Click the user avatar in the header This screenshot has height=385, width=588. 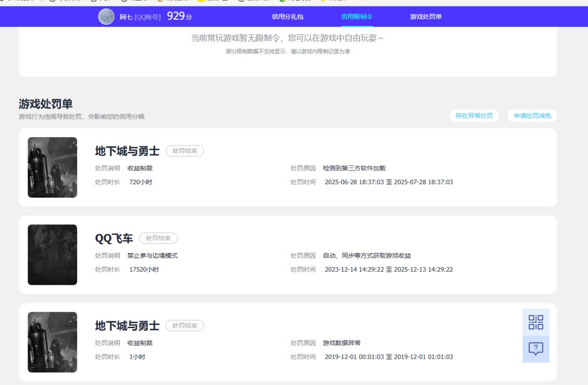[106, 17]
